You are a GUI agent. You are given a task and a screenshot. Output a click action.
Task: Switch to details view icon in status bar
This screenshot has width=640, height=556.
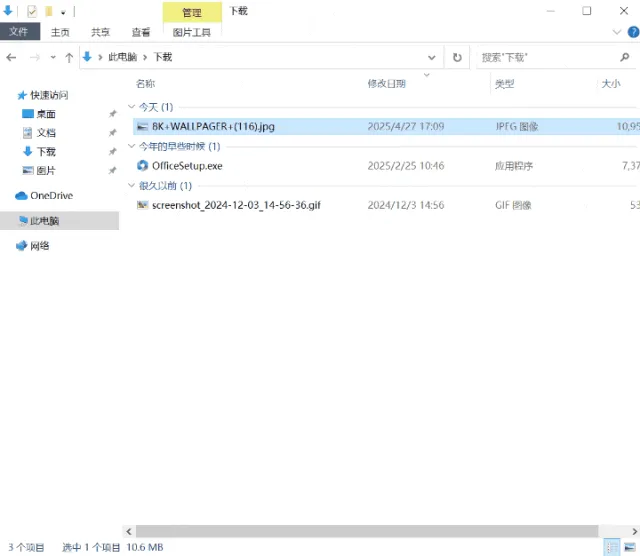pos(611,547)
